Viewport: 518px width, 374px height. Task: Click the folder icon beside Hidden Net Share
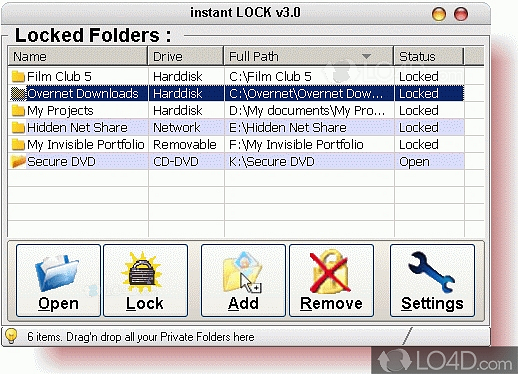(x=18, y=127)
